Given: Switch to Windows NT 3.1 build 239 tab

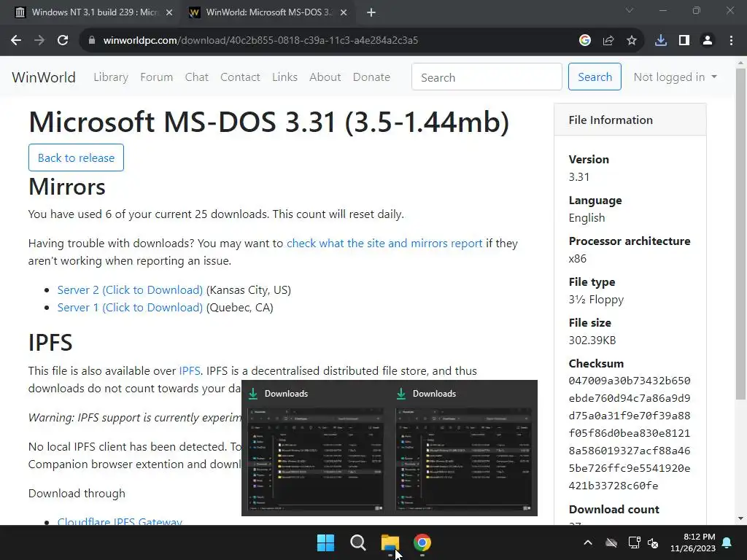Looking at the screenshot, I should tap(93, 12).
